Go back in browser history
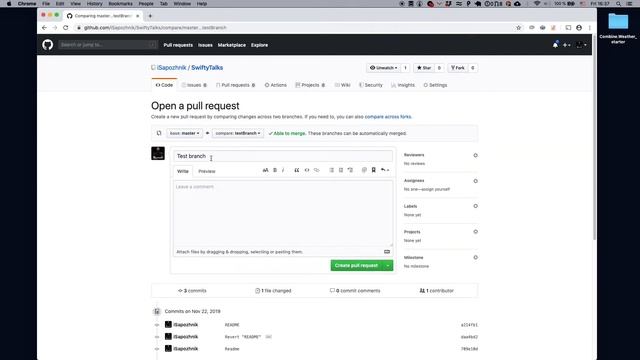The height and width of the screenshot is (360, 640). coord(44,28)
